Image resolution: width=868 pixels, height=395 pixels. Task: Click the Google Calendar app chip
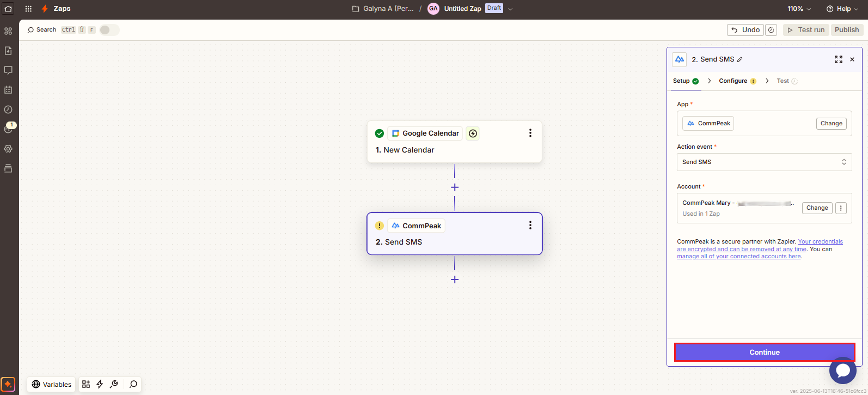pyautogui.click(x=425, y=133)
